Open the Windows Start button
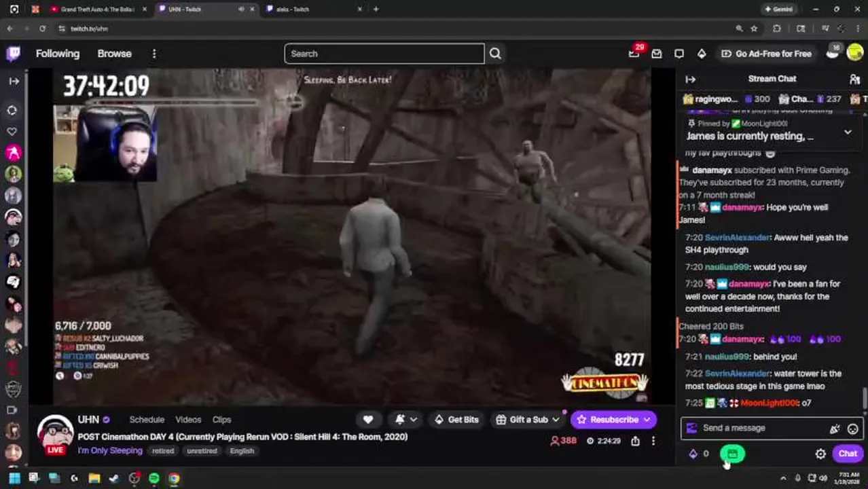This screenshot has width=868, height=489. coord(14,478)
